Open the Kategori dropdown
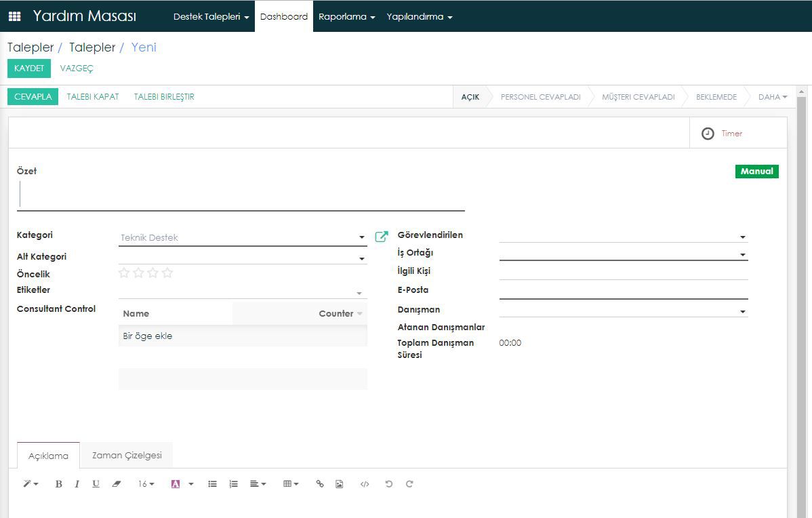The image size is (812, 518). point(361,237)
